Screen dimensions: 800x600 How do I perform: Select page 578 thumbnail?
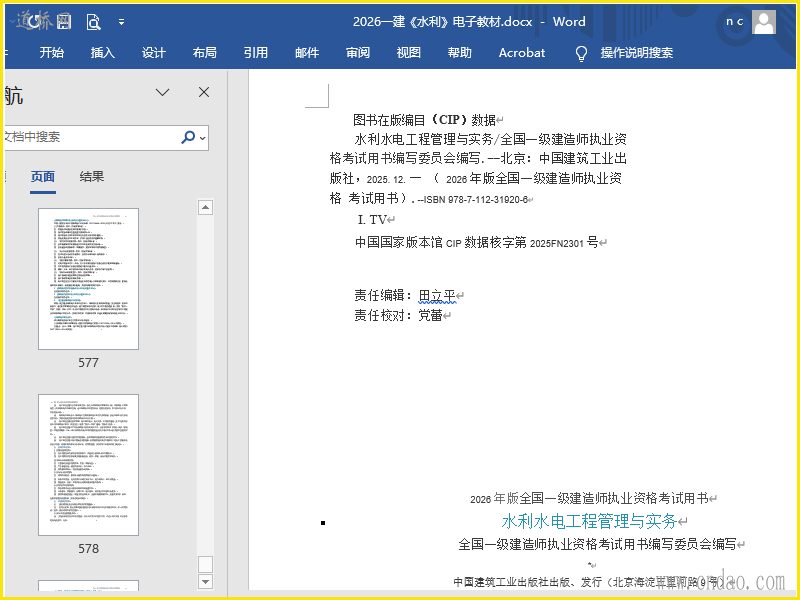point(88,465)
